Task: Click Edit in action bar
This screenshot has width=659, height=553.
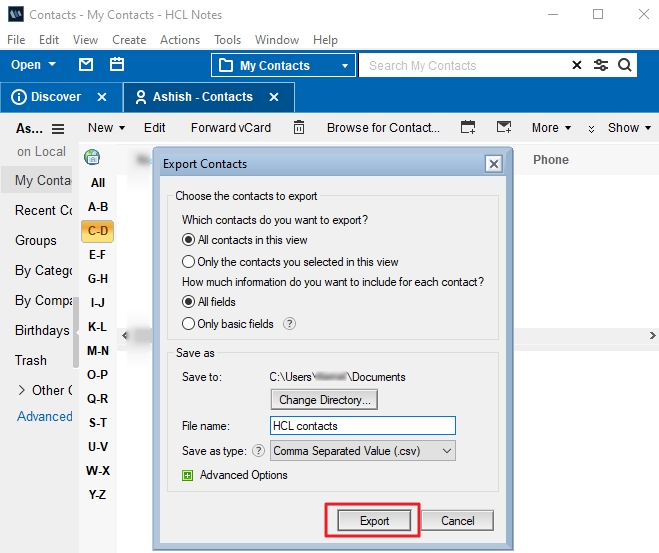Action: [x=154, y=128]
